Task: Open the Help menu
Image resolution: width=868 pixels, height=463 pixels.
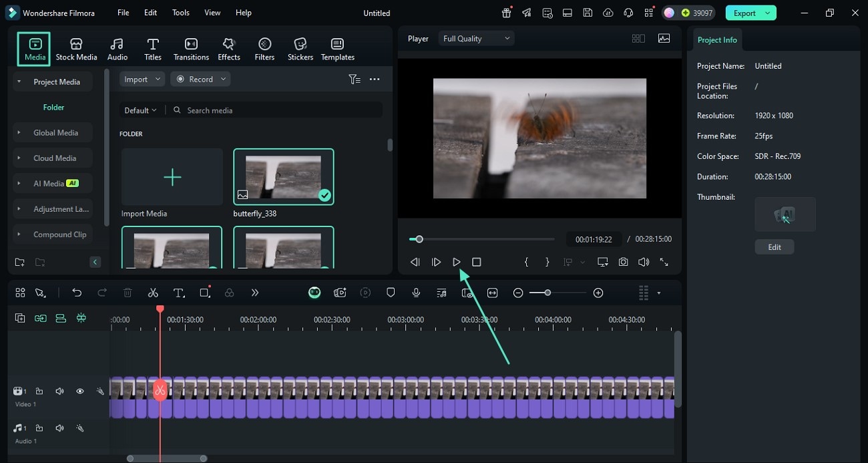Action: point(244,13)
